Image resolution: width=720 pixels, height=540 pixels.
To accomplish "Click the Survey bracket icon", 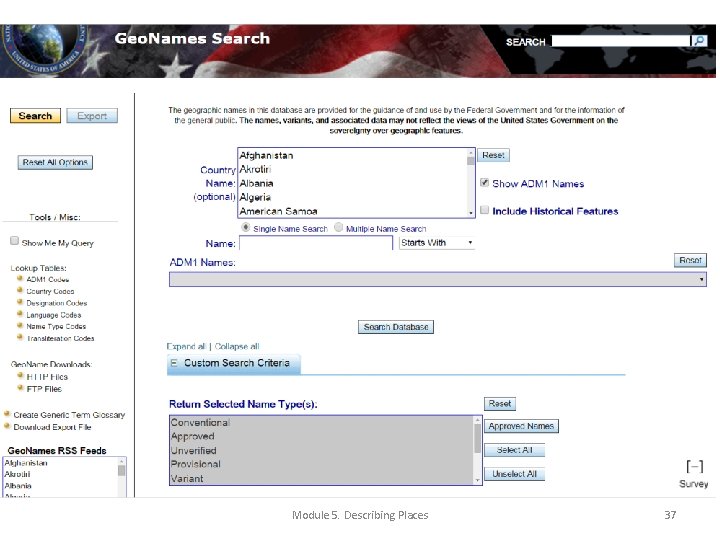I will [x=694, y=467].
